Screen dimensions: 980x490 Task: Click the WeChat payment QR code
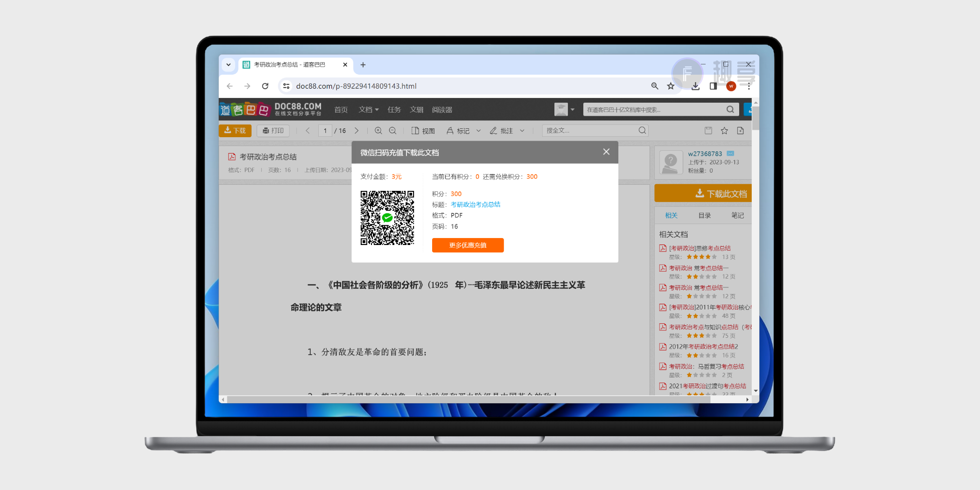pos(387,217)
